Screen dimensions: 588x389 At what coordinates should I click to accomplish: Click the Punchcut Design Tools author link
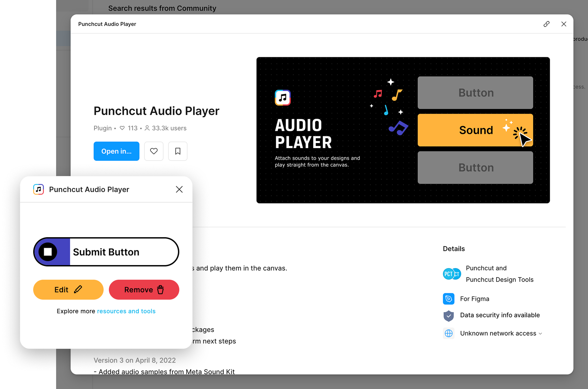[499, 280]
